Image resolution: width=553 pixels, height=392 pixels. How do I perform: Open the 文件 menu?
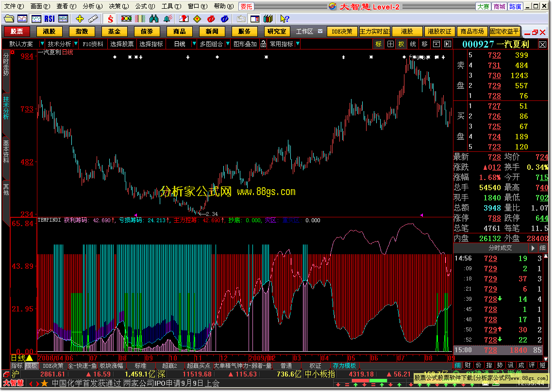(14, 6)
